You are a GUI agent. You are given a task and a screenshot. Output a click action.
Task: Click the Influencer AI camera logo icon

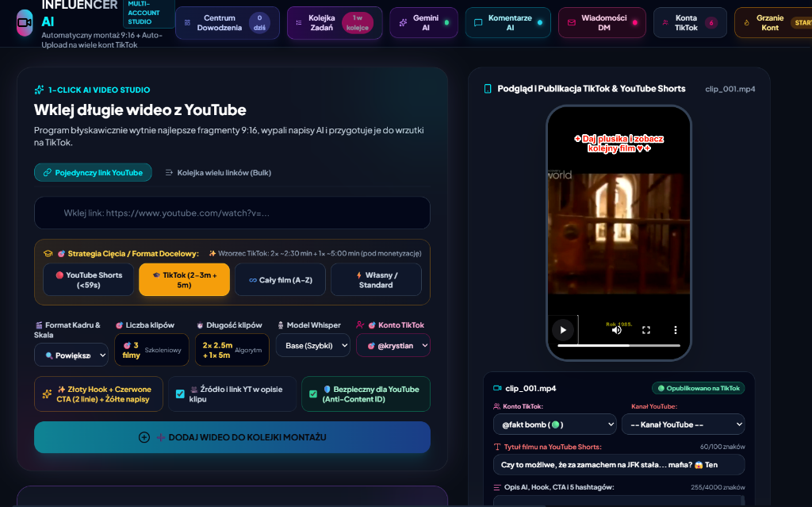(x=25, y=23)
